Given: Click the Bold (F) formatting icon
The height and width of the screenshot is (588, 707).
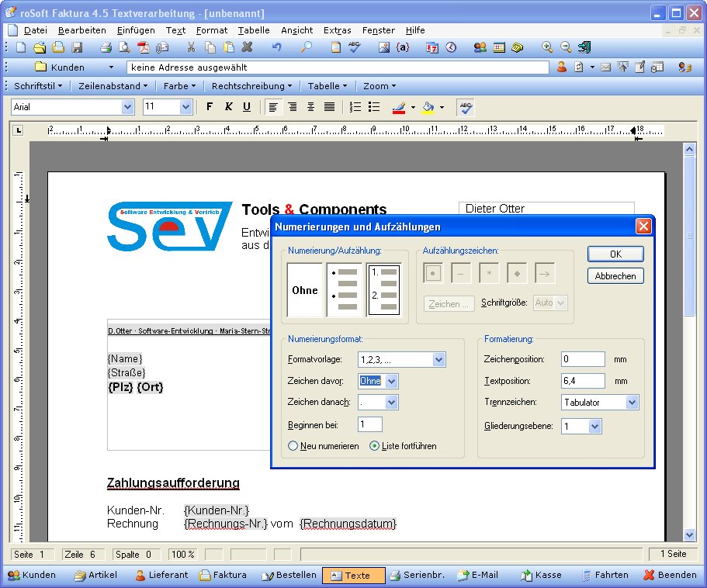Looking at the screenshot, I should [209, 107].
